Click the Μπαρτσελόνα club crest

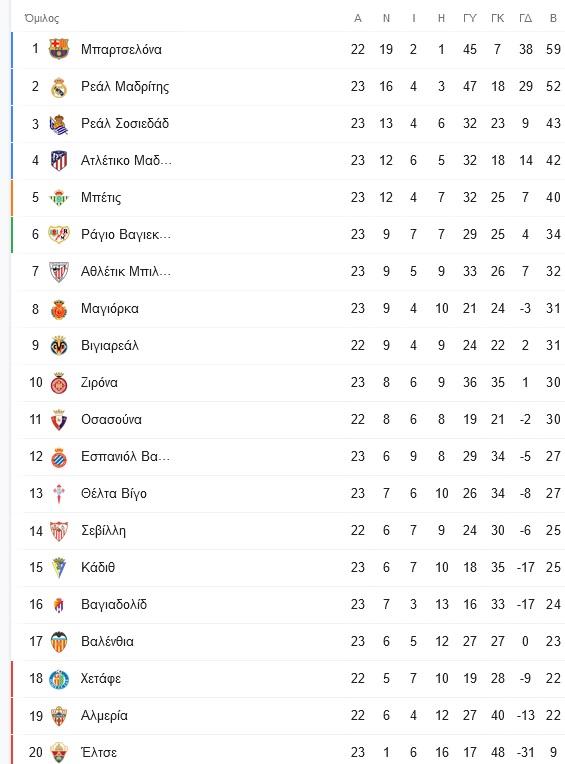(59, 49)
